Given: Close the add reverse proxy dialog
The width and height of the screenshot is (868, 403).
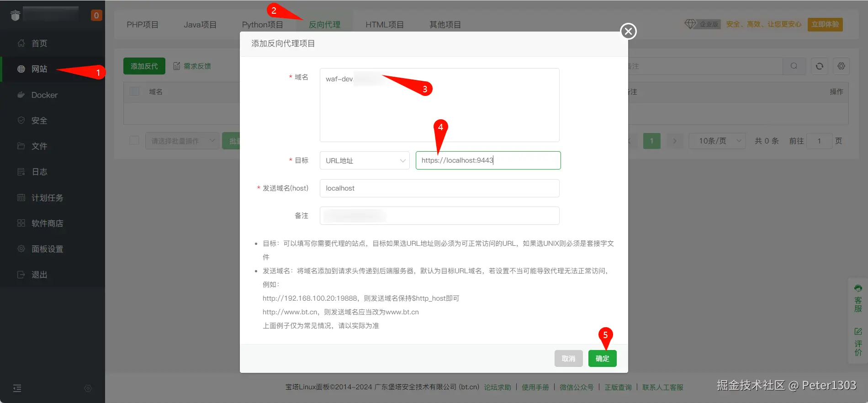Looking at the screenshot, I should coord(629,31).
